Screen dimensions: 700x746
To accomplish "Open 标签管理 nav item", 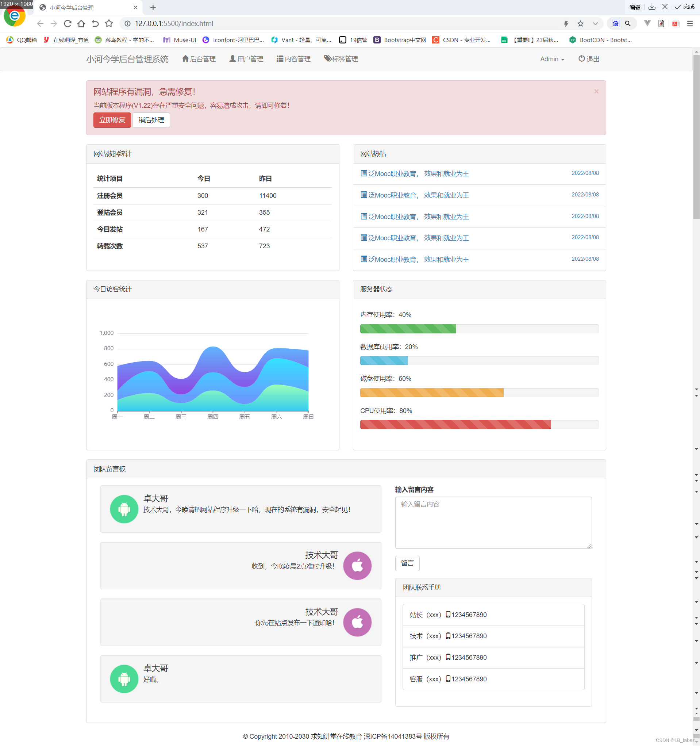I will (341, 59).
